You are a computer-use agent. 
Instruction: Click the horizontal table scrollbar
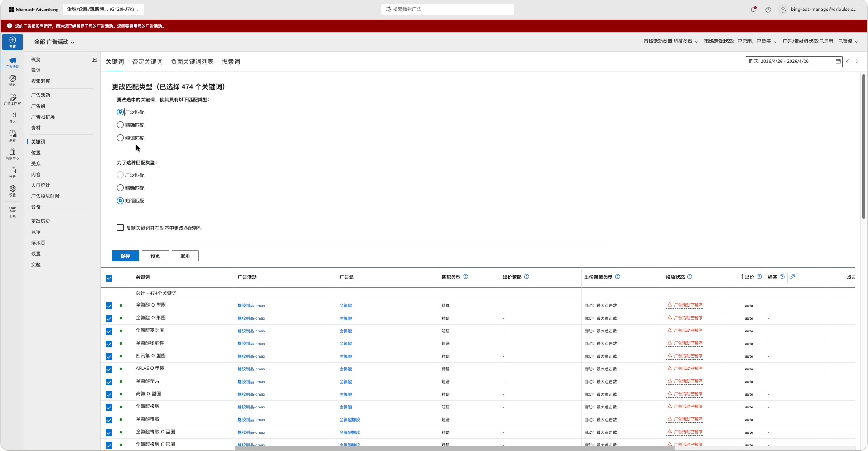coord(454,448)
